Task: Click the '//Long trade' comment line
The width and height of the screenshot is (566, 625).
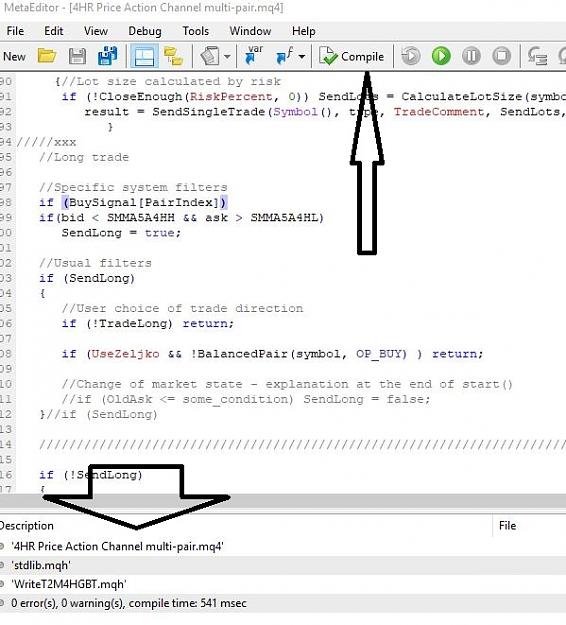Action: point(84,157)
